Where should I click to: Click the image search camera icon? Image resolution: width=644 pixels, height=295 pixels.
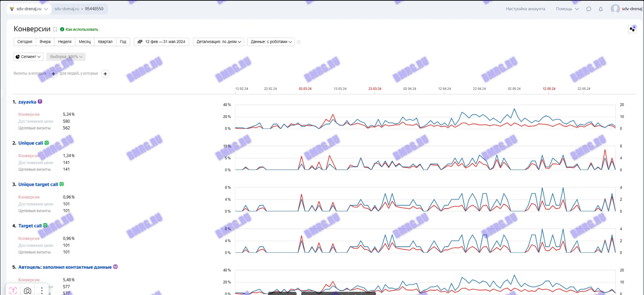point(28,290)
